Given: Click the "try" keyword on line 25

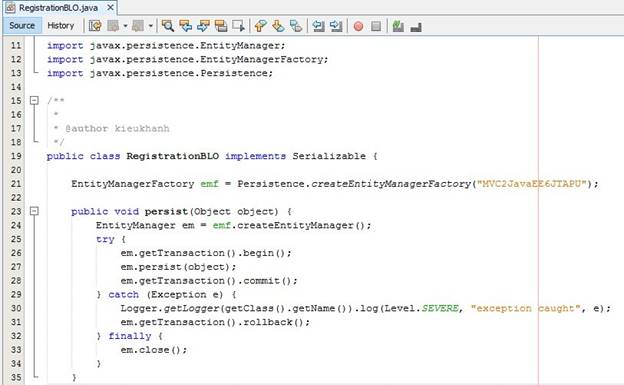Looking at the screenshot, I should pos(105,240).
